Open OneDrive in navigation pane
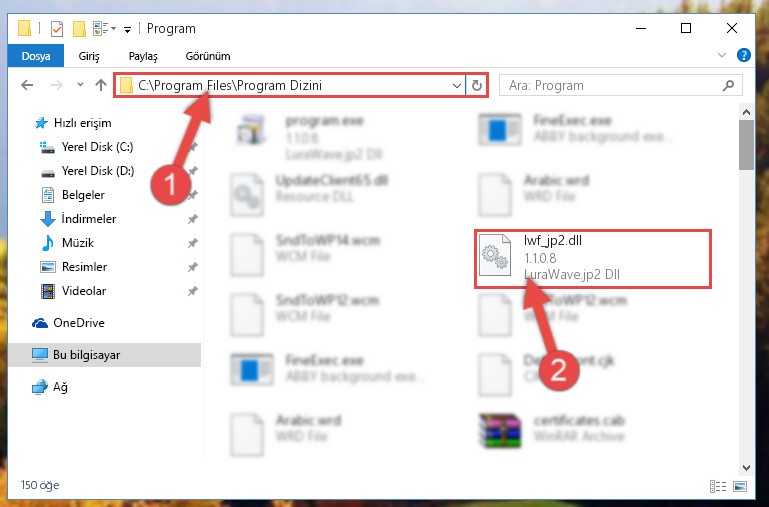The image size is (769, 507). pyautogui.click(x=79, y=323)
